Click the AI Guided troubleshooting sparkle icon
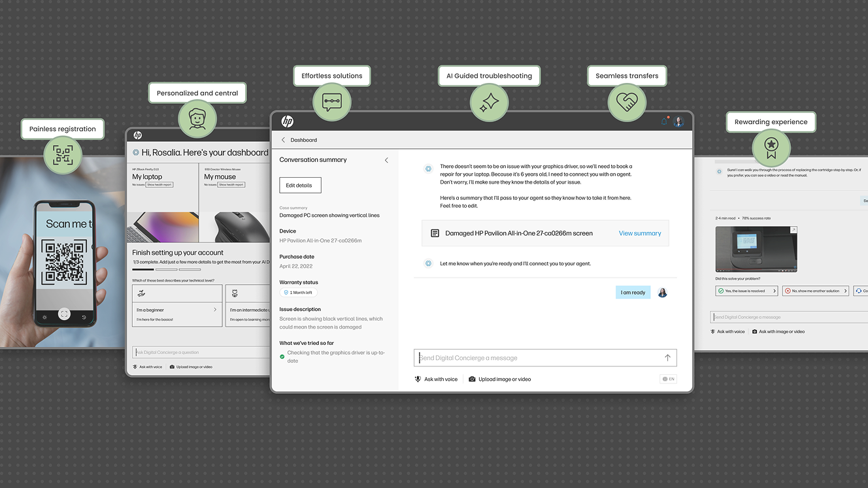 point(489,103)
